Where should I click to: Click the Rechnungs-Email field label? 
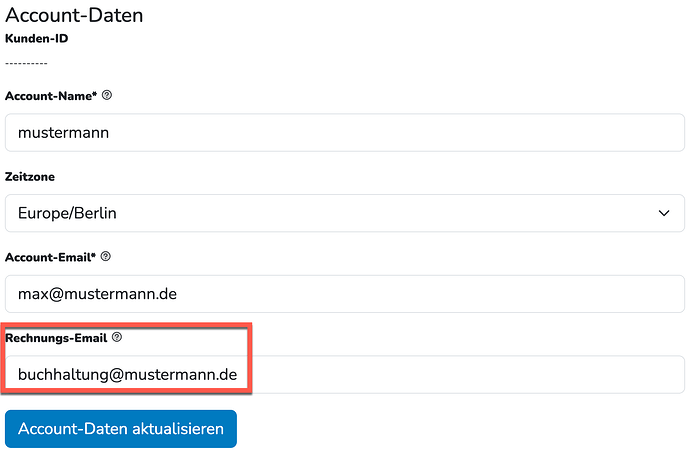coord(56,338)
